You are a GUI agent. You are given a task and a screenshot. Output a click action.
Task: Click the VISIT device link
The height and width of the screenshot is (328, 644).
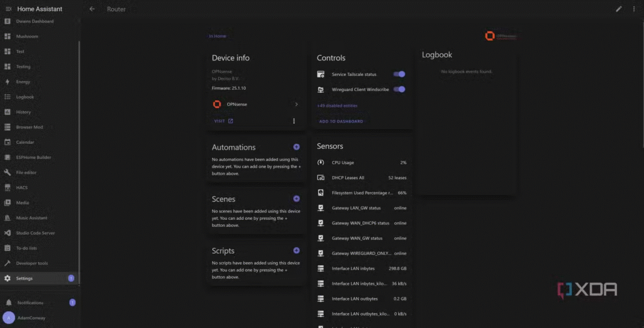[x=223, y=121]
